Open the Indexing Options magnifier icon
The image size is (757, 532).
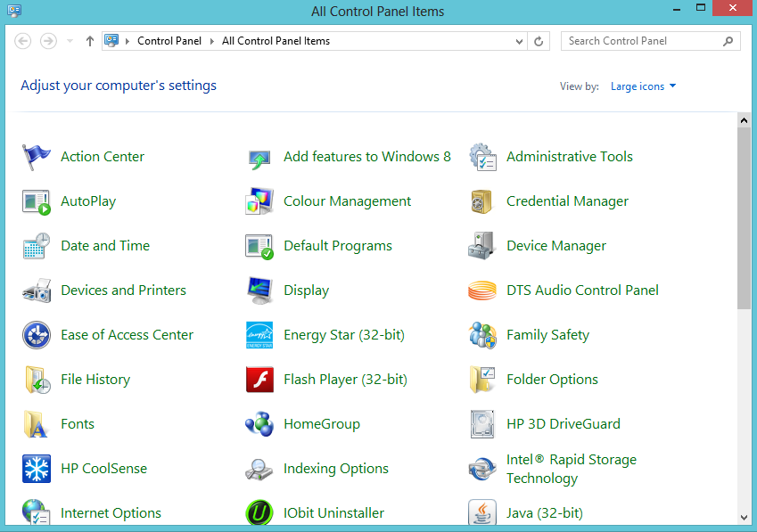point(259,470)
